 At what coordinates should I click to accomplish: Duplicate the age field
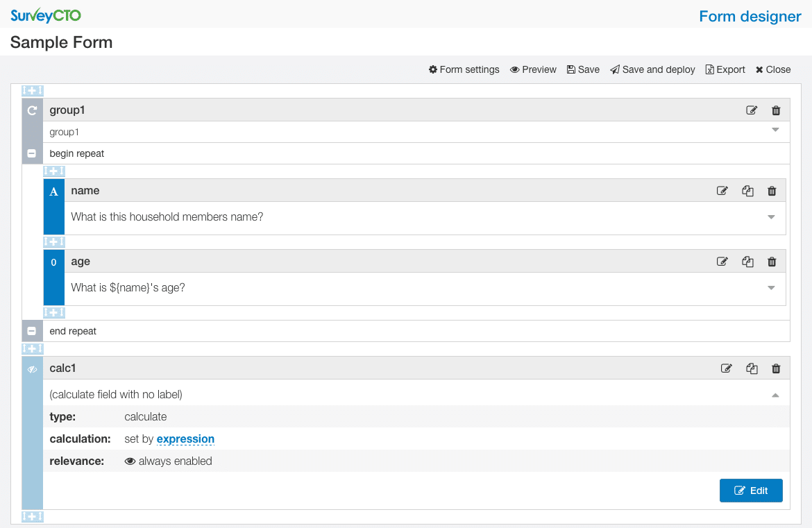click(x=747, y=262)
